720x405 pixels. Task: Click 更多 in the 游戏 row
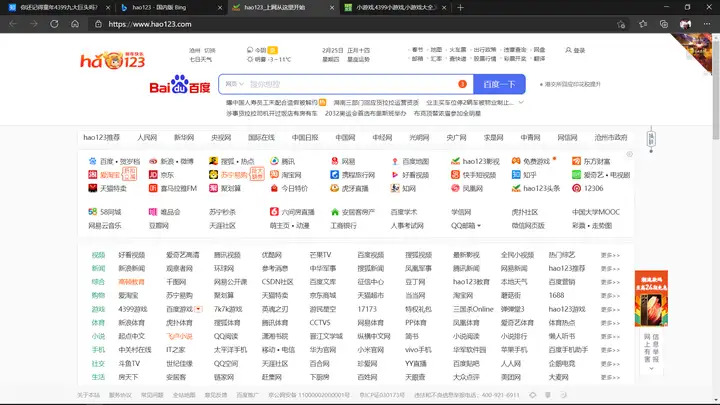[x=610, y=309]
